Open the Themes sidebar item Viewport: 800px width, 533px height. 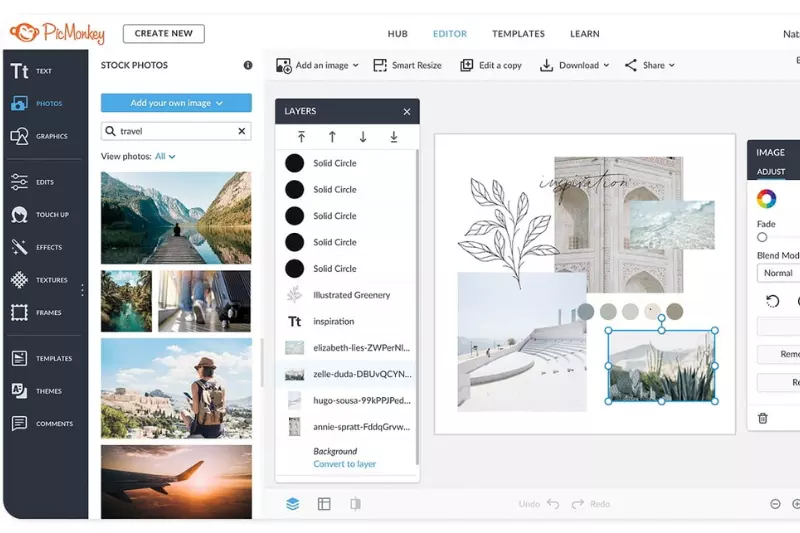coord(36,391)
